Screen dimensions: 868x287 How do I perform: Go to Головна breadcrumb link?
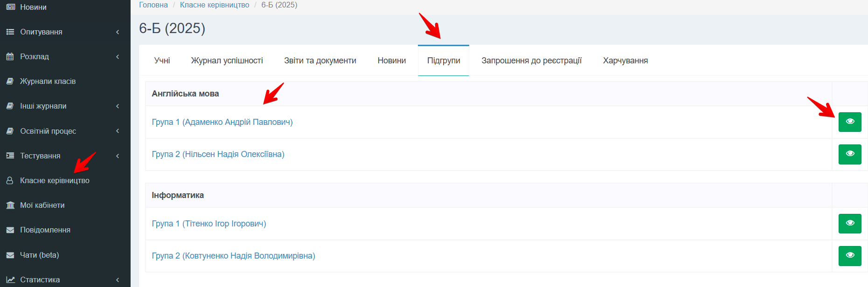pos(153,5)
